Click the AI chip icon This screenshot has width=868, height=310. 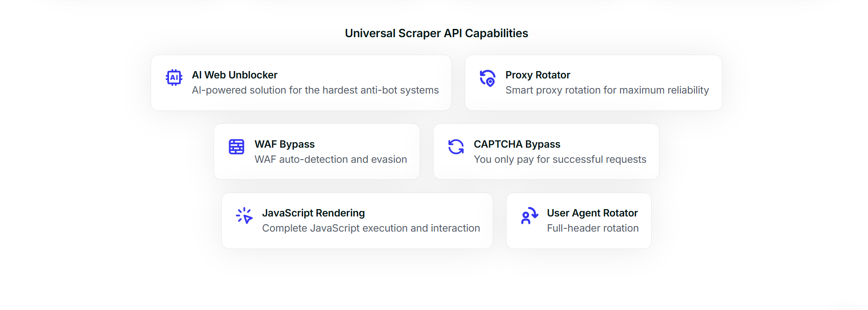pos(174,77)
